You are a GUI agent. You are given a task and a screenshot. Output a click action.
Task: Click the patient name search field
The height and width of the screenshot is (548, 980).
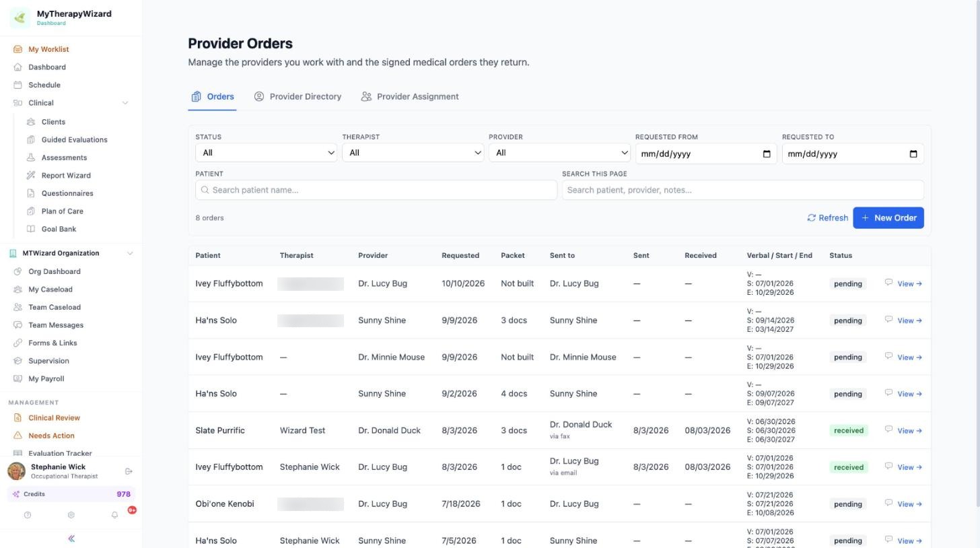pyautogui.click(x=376, y=190)
